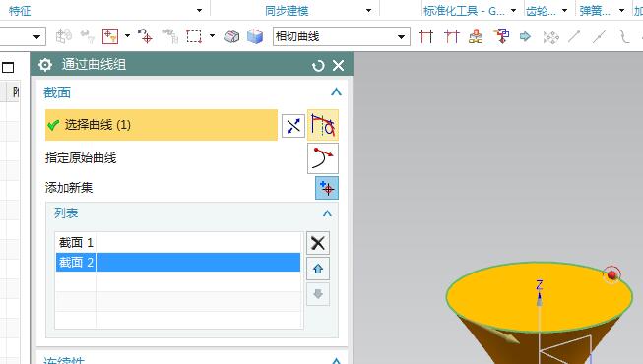Click the curved-arrow point selection icon
The height and width of the screenshot is (364, 643).
(x=145, y=36)
